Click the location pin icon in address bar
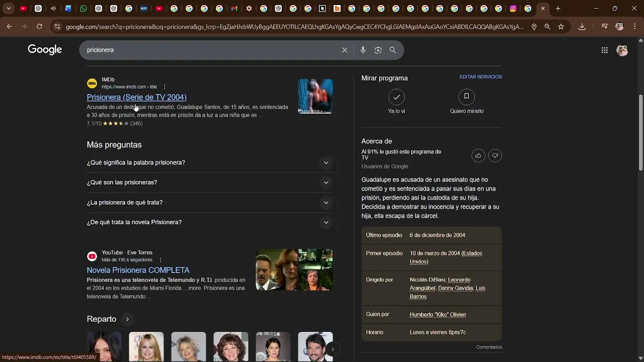 pyautogui.click(x=534, y=27)
